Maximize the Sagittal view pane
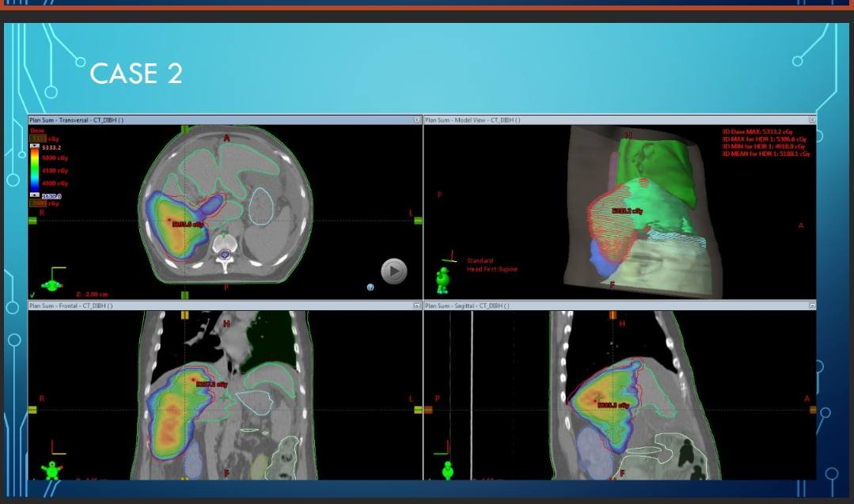The image size is (854, 504). pos(812,306)
